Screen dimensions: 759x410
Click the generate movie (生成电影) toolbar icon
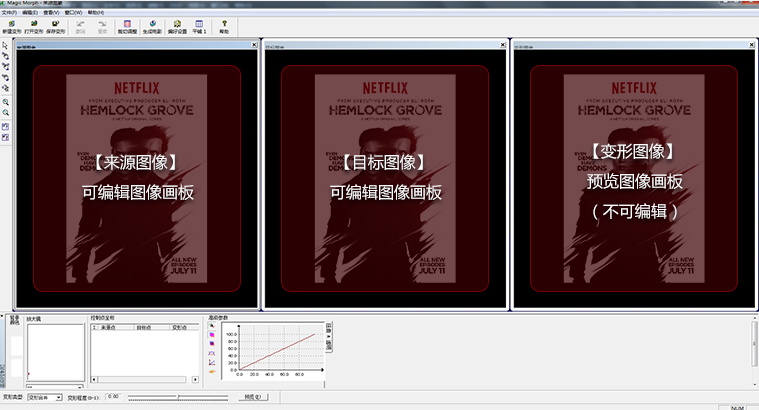tap(152, 27)
